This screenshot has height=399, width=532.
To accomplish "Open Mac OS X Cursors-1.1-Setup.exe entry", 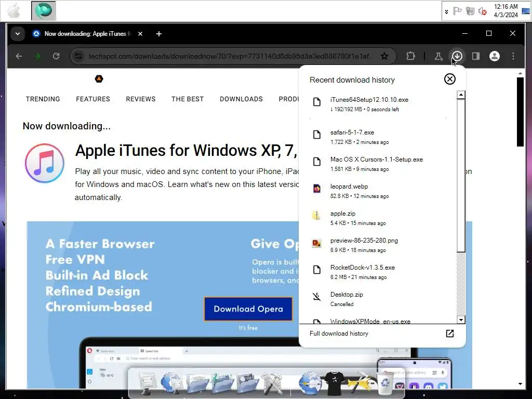I will pyautogui.click(x=378, y=164).
